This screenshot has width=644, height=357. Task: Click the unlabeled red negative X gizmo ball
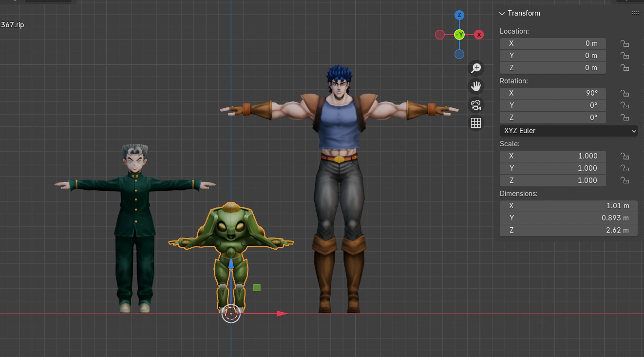pyautogui.click(x=440, y=35)
